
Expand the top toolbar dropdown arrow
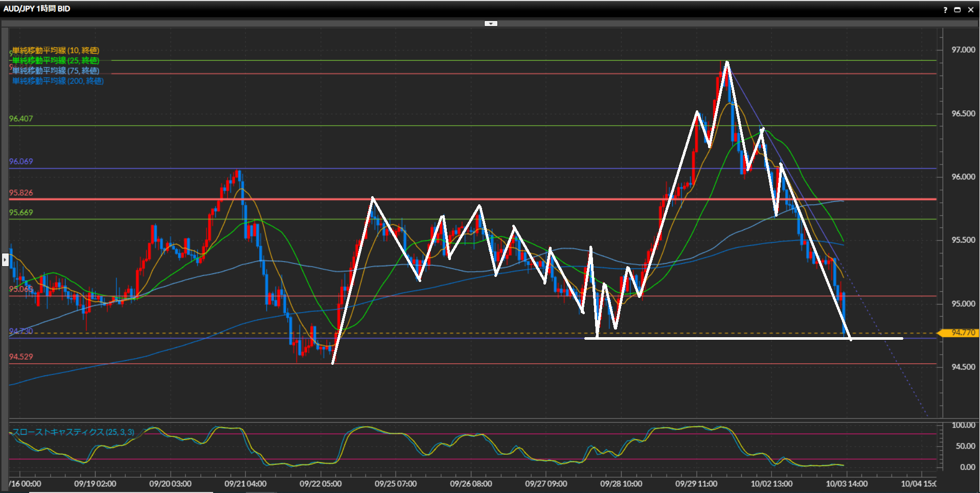(491, 24)
